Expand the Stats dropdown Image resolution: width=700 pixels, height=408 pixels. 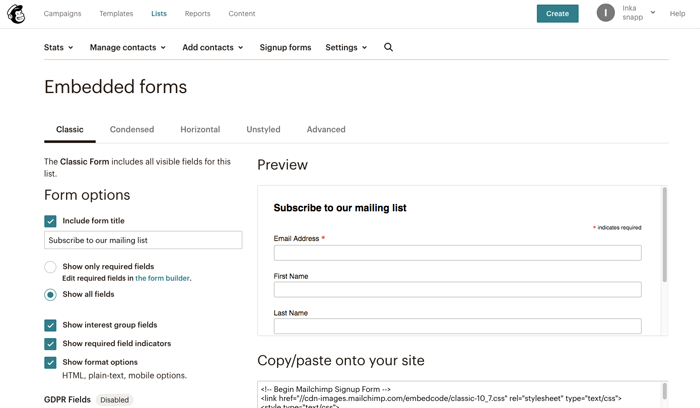click(x=58, y=47)
